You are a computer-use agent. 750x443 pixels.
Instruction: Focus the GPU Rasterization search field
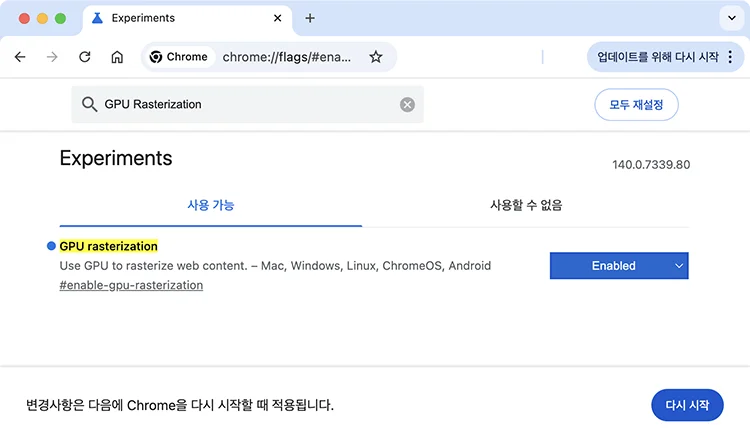247,104
